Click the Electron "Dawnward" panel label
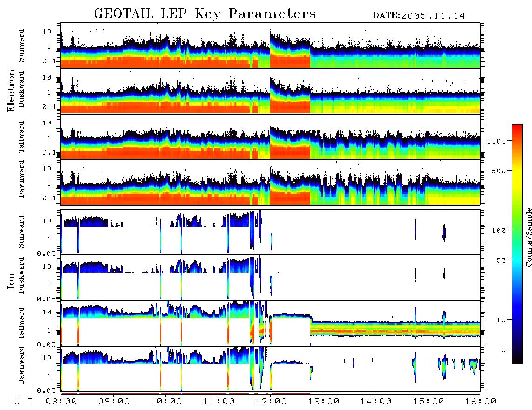Screen dimensions: 532x410 pos(21,179)
